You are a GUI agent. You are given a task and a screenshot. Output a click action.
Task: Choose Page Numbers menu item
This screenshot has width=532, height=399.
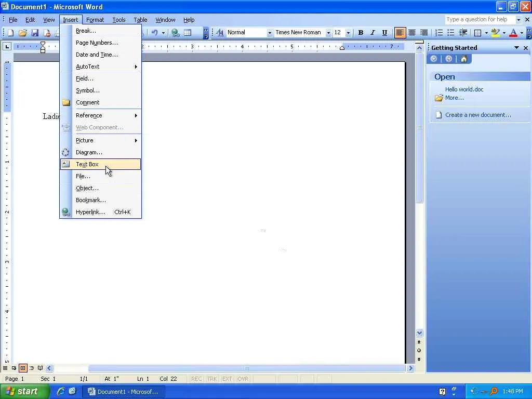[100, 43]
